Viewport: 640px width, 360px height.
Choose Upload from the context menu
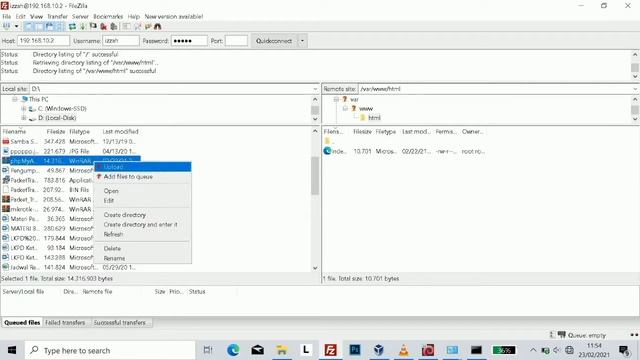(x=142, y=167)
